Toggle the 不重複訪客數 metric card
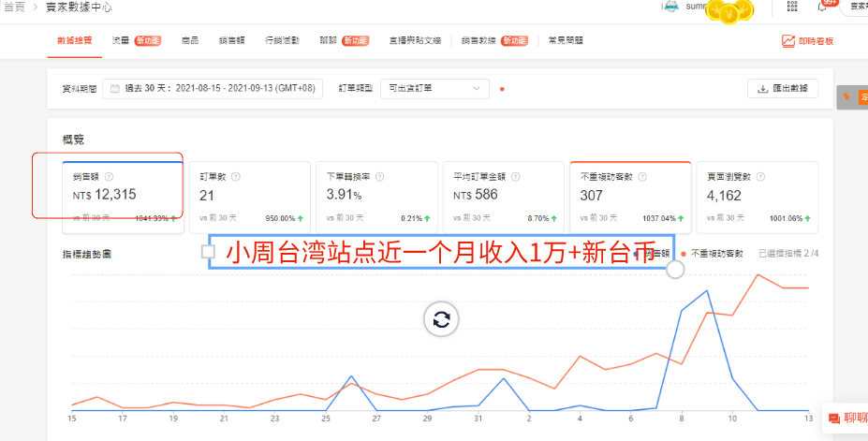 pos(630,197)
